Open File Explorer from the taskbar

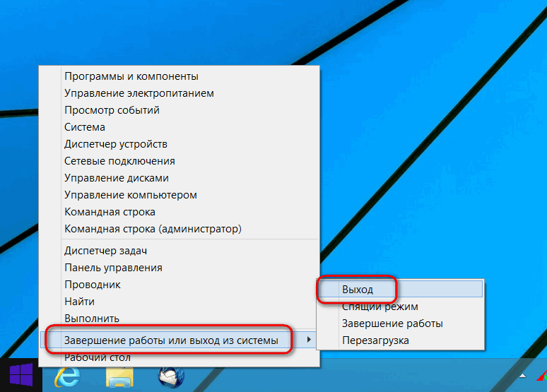tap(119, 377)
